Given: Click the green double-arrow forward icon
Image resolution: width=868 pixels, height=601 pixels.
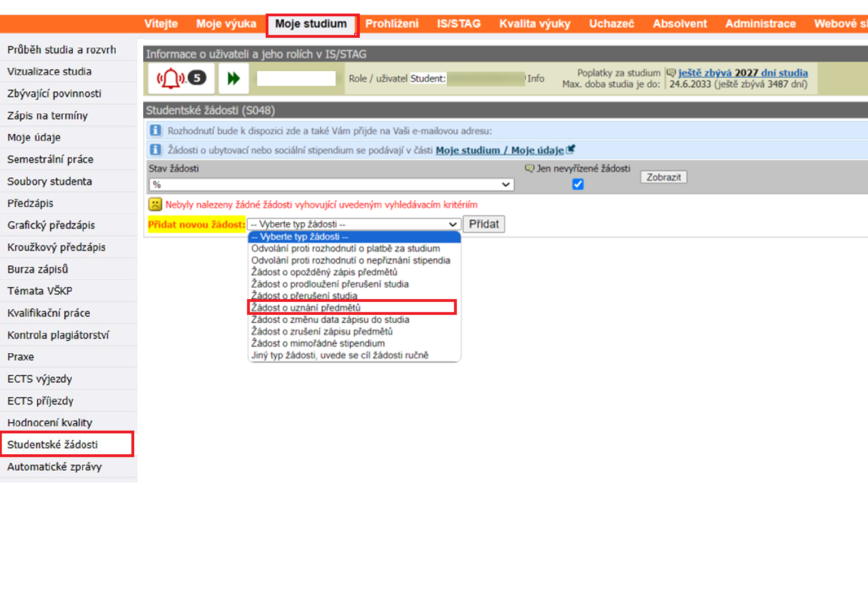Looking at the screenshot, I should click(x=233, y=78).
